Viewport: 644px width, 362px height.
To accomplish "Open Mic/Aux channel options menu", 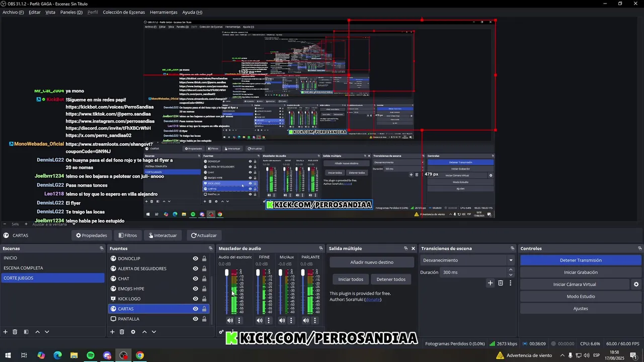I will pos(291,320).
